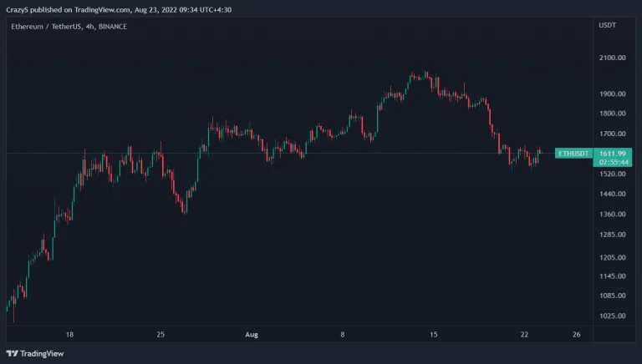Viewport: 642px width, 364px height.
Task: Select date 18 on the time axis
Action: [x=70, y=334]
